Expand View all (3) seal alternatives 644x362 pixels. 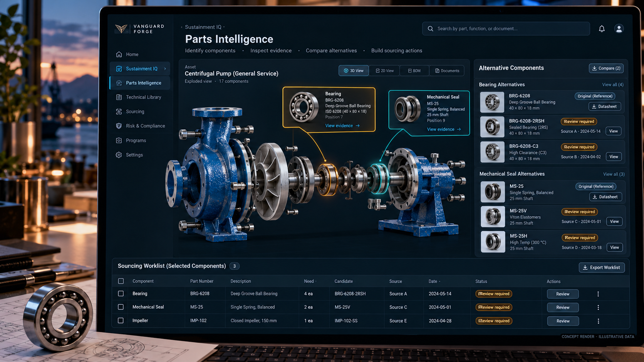tap(614, 174)
